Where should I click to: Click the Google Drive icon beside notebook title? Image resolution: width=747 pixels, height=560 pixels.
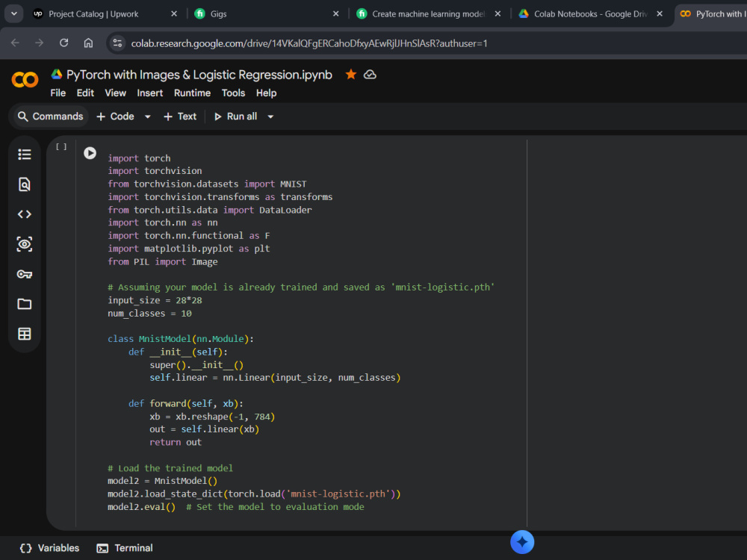(57, 74)
